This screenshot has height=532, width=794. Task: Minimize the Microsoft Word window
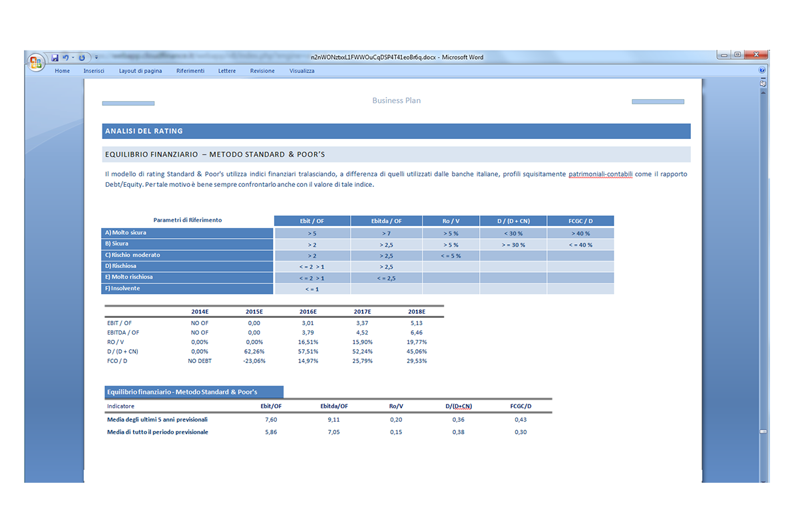[724, 55]
